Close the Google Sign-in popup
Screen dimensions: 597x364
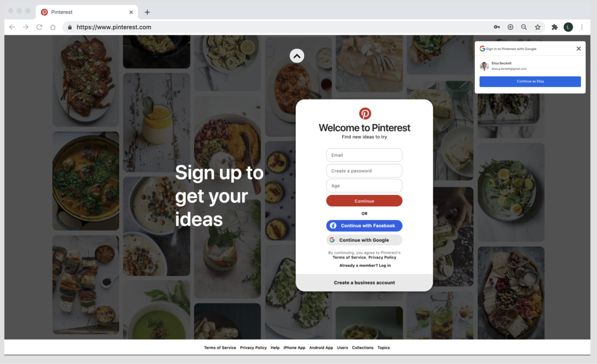click(579, 48)
